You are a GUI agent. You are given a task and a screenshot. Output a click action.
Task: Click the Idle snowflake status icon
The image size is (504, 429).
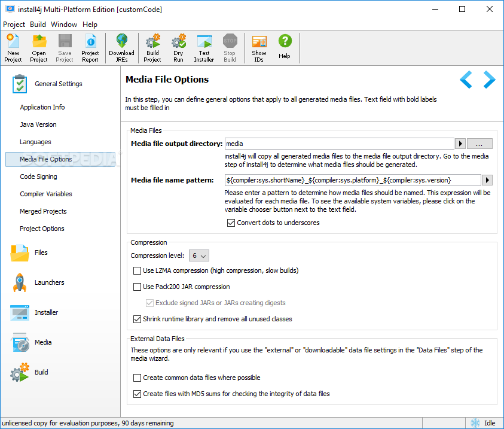475,423
